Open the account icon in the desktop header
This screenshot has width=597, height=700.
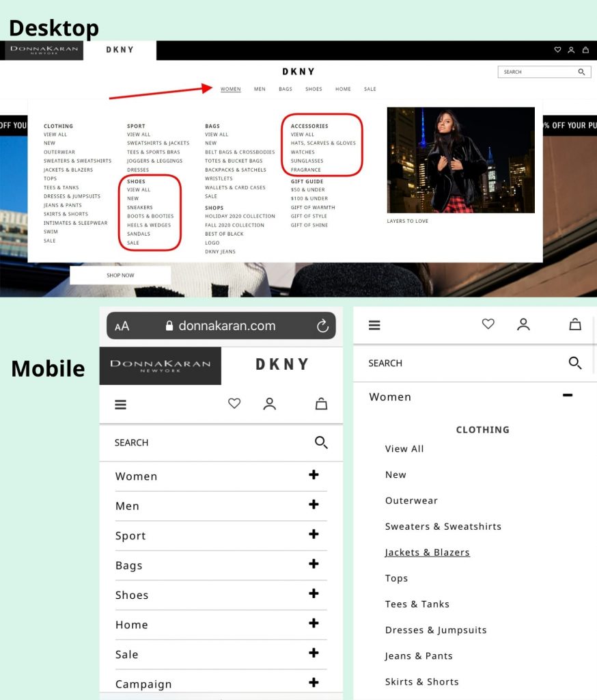click(572, 50)
